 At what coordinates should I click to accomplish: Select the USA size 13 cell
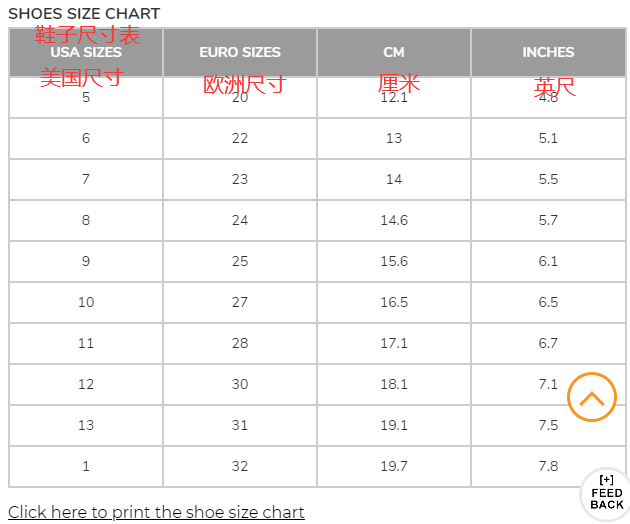click(x=86, y=425)
